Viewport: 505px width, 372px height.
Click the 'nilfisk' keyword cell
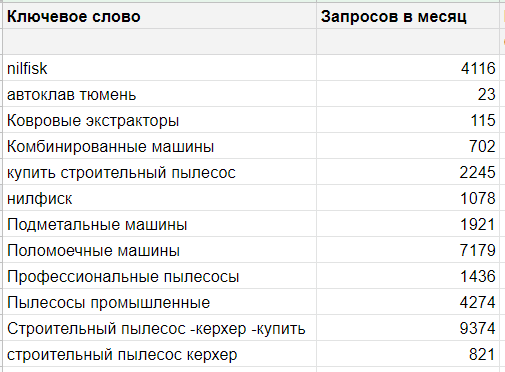pyautogui.click(x=160, y=68)
